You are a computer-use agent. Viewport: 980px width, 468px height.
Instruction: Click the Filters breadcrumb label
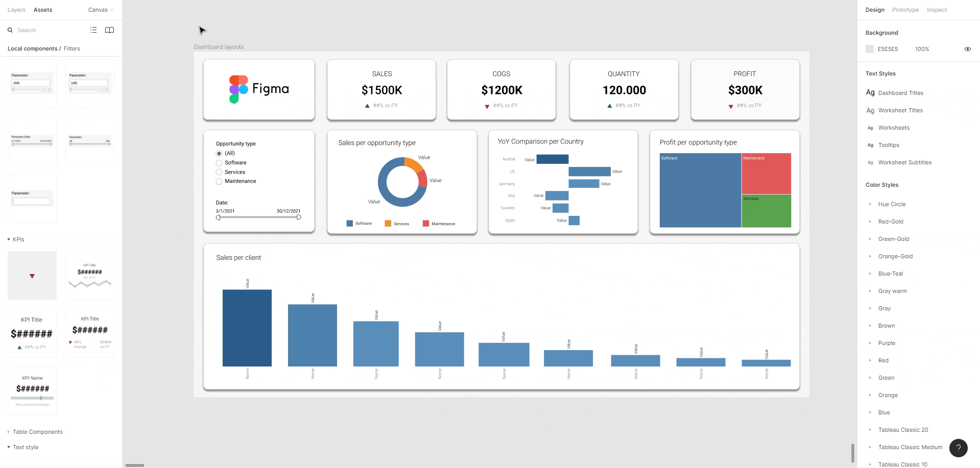coord(72,48)
